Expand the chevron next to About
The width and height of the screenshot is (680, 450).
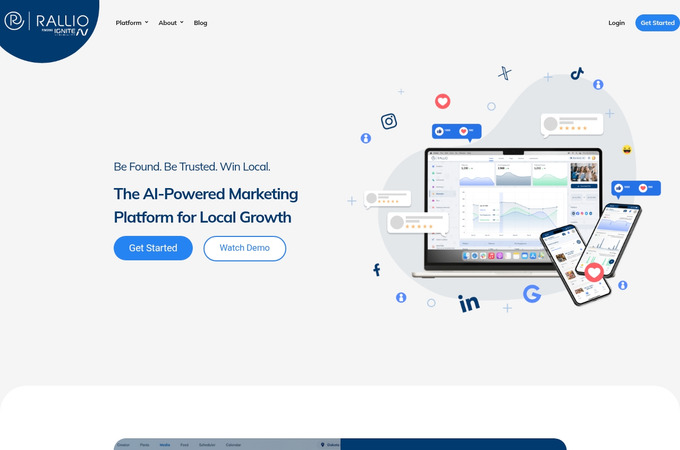182,22
